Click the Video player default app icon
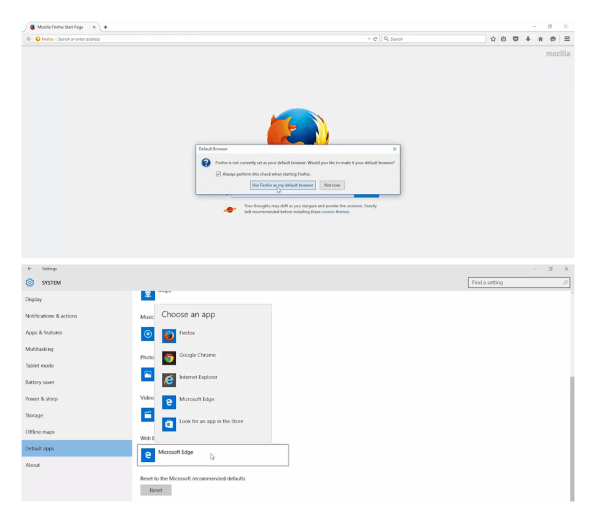This screenshot has height=523, width=596. tap(147, 415)
